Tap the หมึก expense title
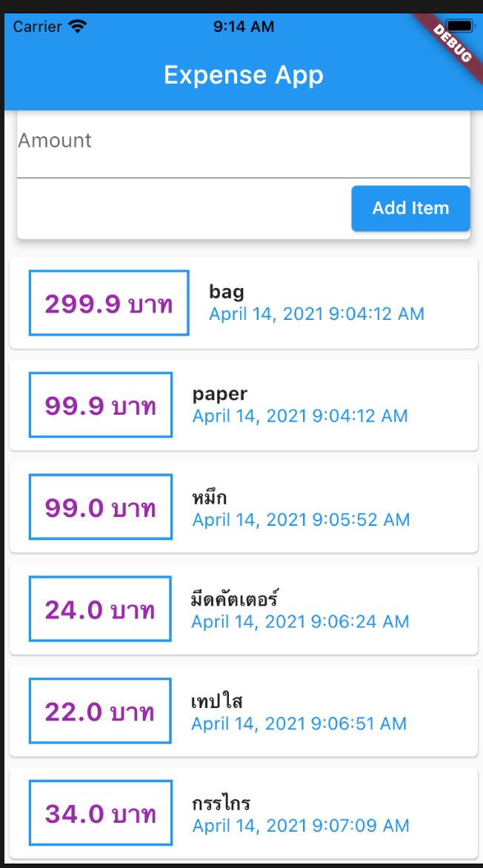 click(x=210, y=497)
